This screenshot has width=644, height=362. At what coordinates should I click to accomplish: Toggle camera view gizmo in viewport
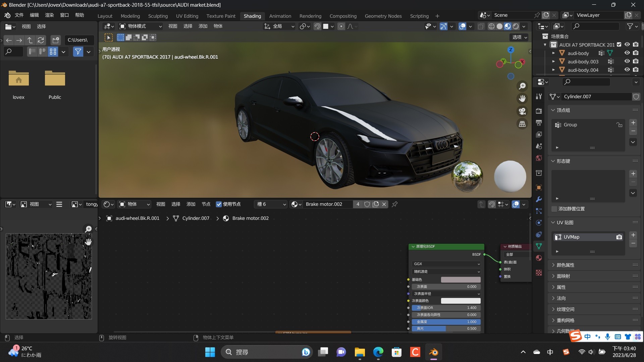(522, 111)
